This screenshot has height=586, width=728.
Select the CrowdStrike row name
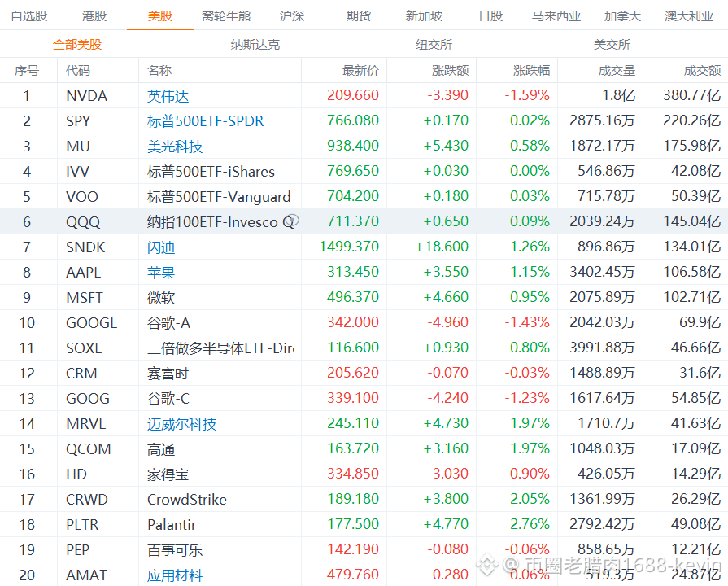186,500
